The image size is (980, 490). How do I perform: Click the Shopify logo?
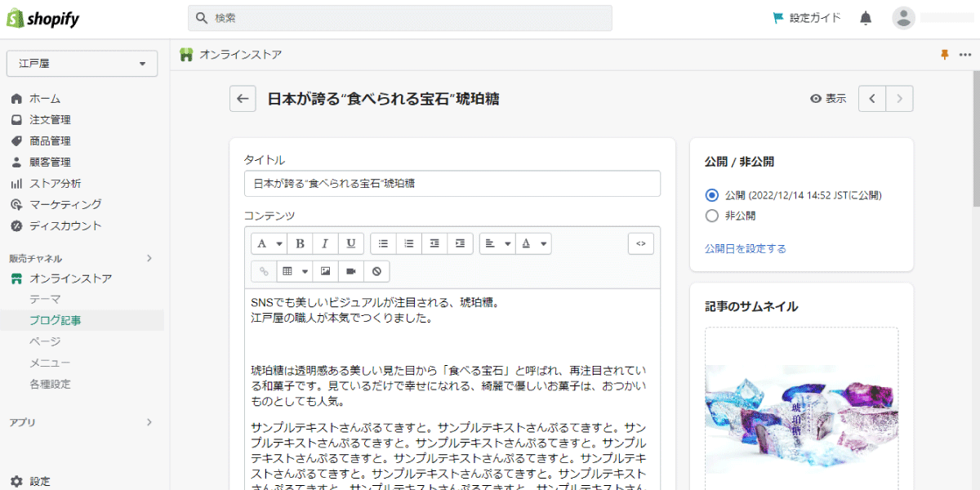(42, 18)
